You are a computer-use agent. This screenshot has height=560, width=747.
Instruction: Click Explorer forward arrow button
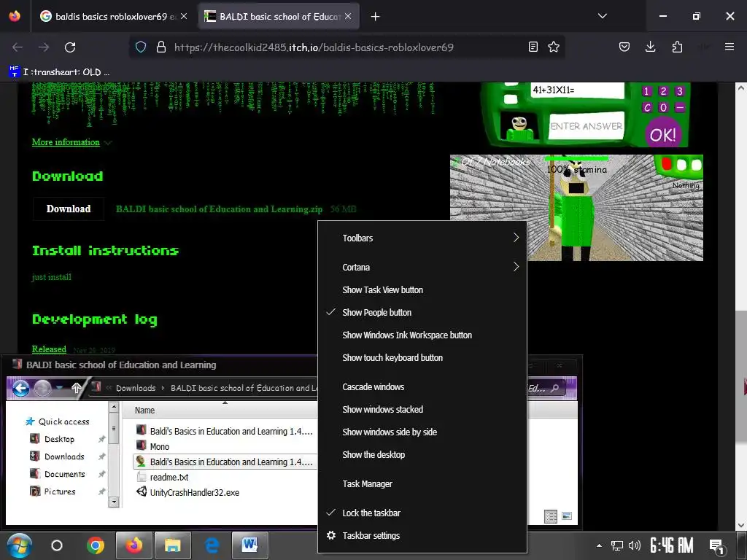coord(42,389)
